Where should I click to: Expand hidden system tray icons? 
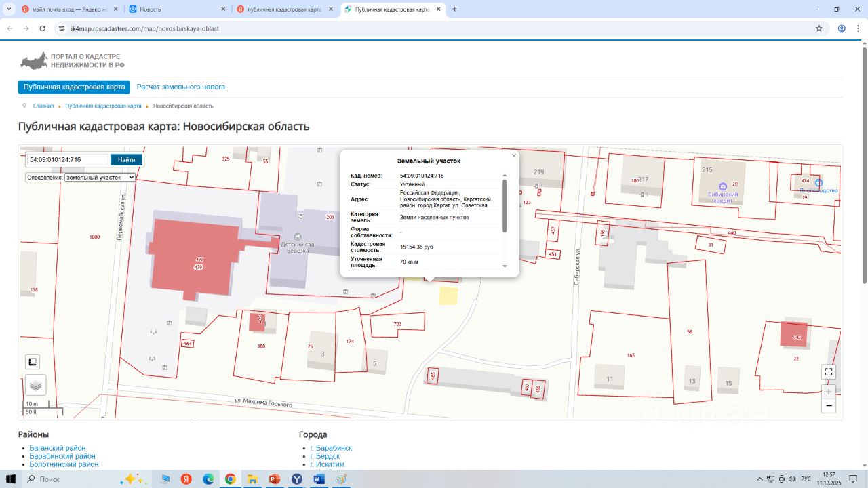point(759,479)
